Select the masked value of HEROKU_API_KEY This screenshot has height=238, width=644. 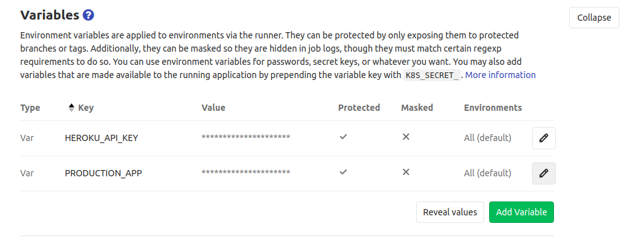(x=246, y=137)
